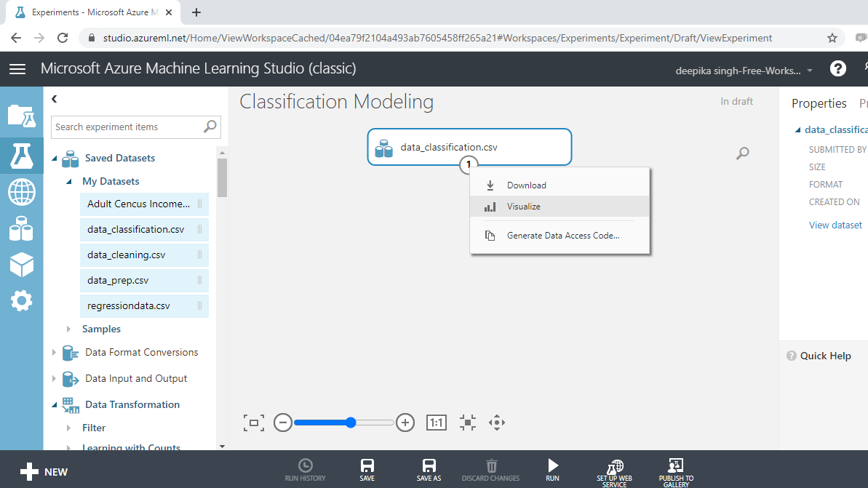Reload the browser page
868x488 pixels.
click(x=63, y=38)
